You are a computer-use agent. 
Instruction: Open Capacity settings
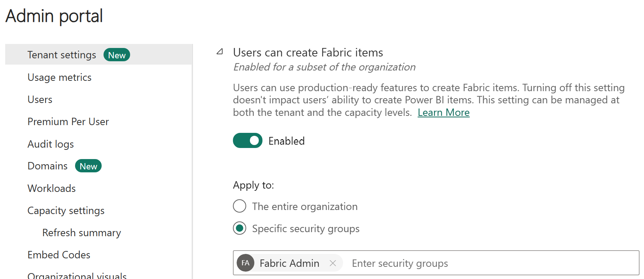click(x=66, y=210)
